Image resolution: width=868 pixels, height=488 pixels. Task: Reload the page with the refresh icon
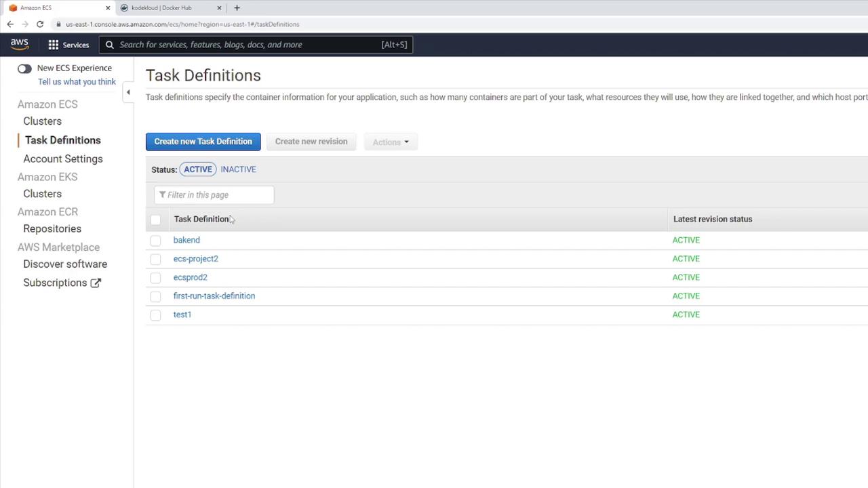pyautogui.click(x=40, y=24)
